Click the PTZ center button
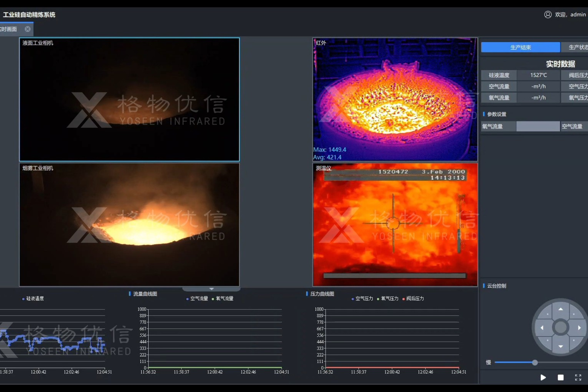The height and width of the screenshot is (392, 588). [x=560, y=328]
